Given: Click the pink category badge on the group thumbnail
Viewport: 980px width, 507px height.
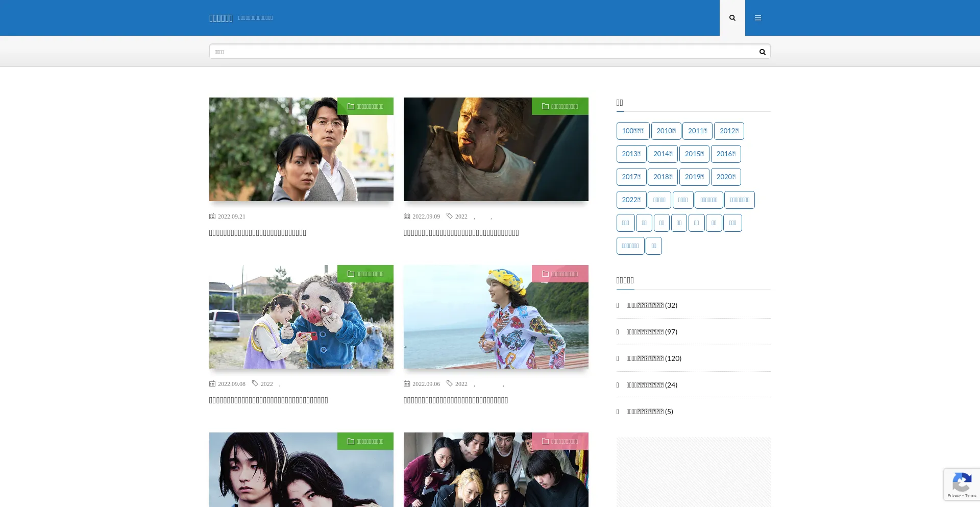Looking at the screenshot, I should pyautogui.click(x=560, y=441).
